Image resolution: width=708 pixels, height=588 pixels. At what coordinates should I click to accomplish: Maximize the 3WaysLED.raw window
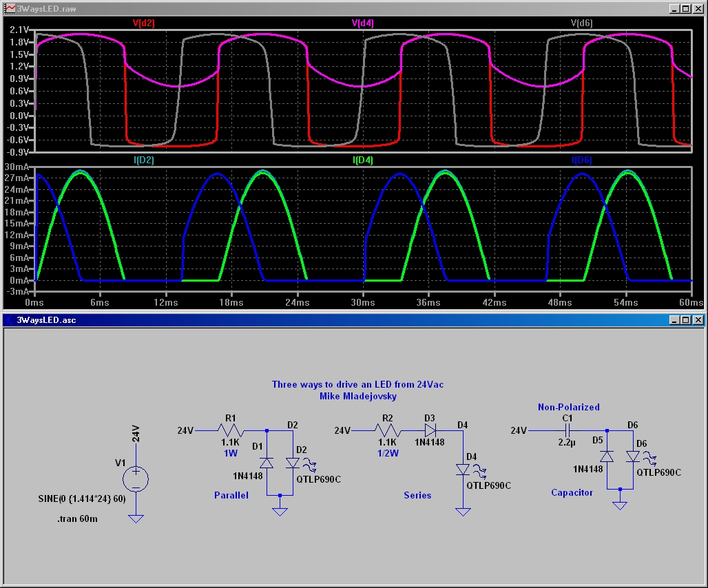686,8
